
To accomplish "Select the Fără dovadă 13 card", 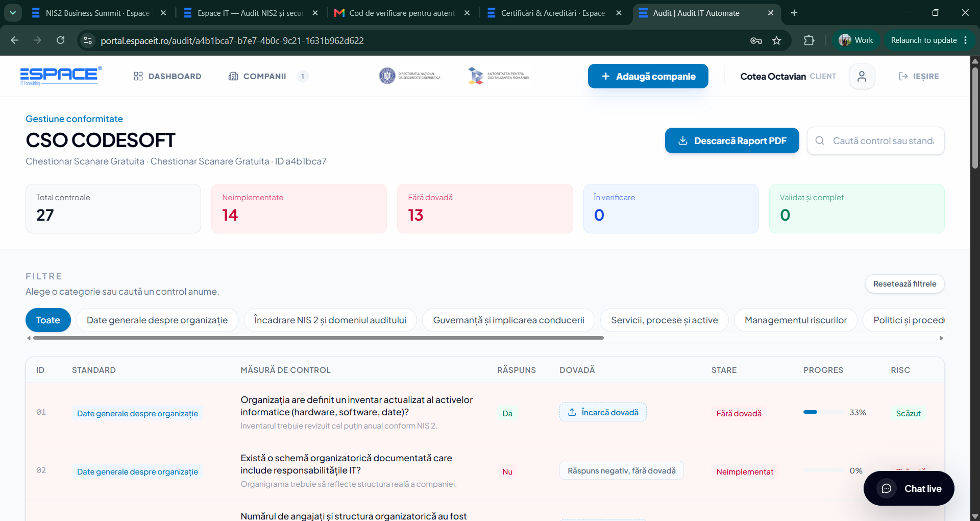I will pos(485,208).
